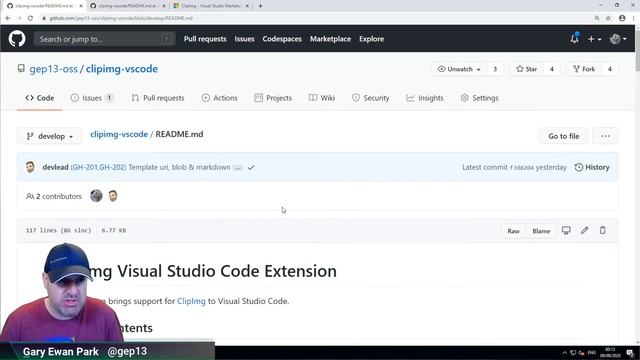
Task: Open clipimg-vscode breadcrumb link
Action: coord(119,134)
